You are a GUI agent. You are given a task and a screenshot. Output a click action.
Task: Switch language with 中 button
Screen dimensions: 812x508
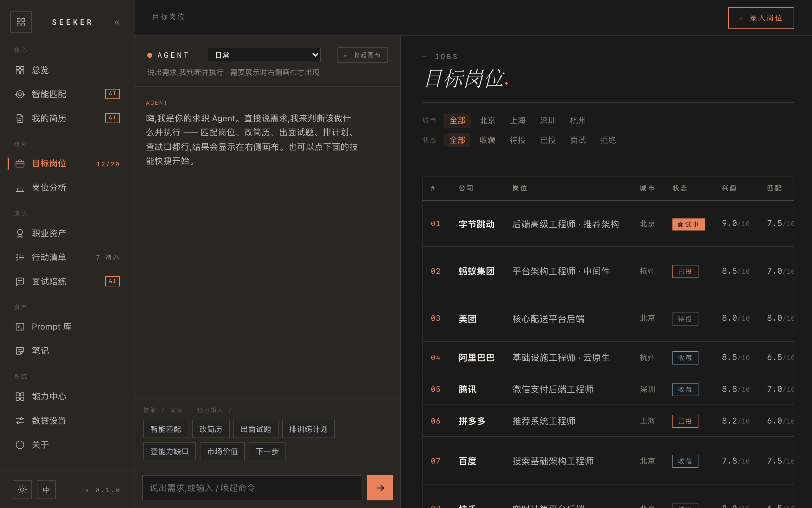coord(46,490)
